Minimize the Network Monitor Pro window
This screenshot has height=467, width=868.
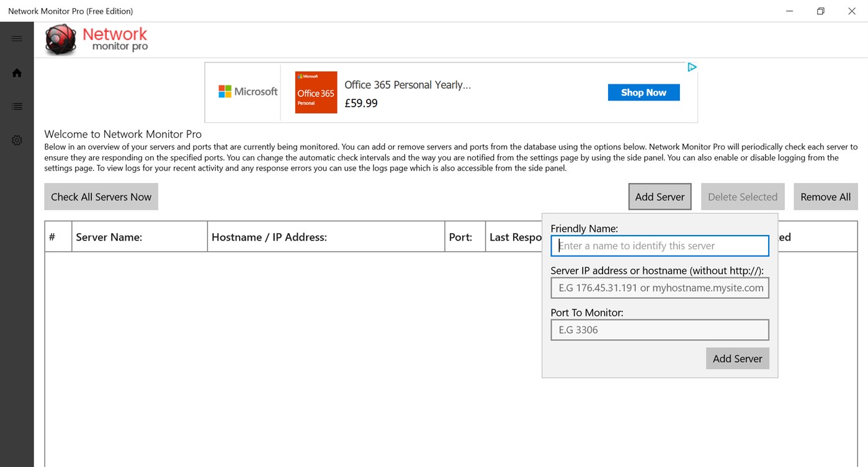click(x=789, y=11)
